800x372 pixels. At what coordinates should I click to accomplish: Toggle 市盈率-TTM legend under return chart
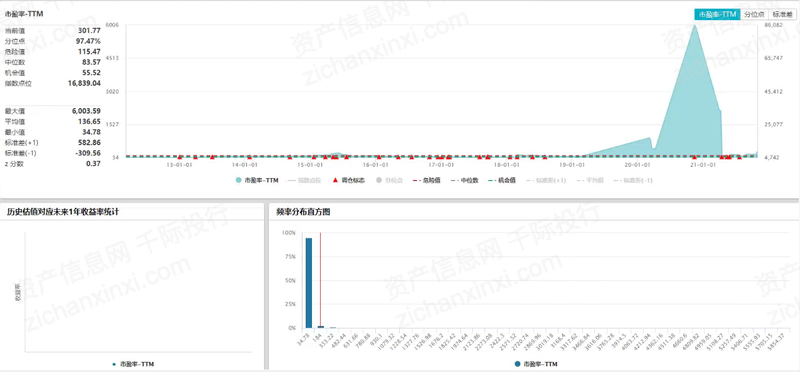click(133, 364)
